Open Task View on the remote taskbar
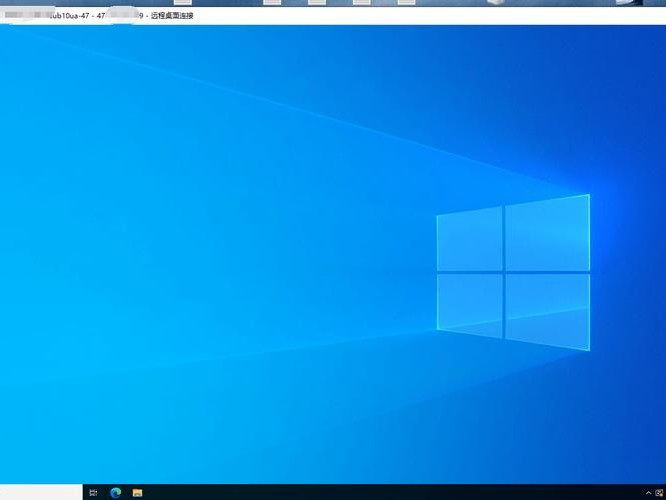Viewport: 666px width, 500px height. point(93,493)
